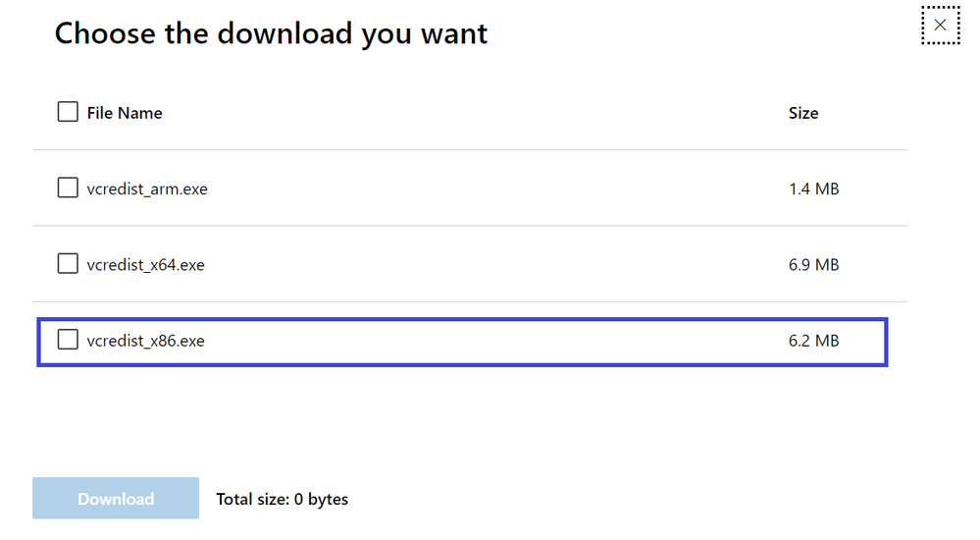Click the blank middle of the highlighted vcredist_x86.exe row
This screenshot has height=540, width=980.
coord(490,341)
